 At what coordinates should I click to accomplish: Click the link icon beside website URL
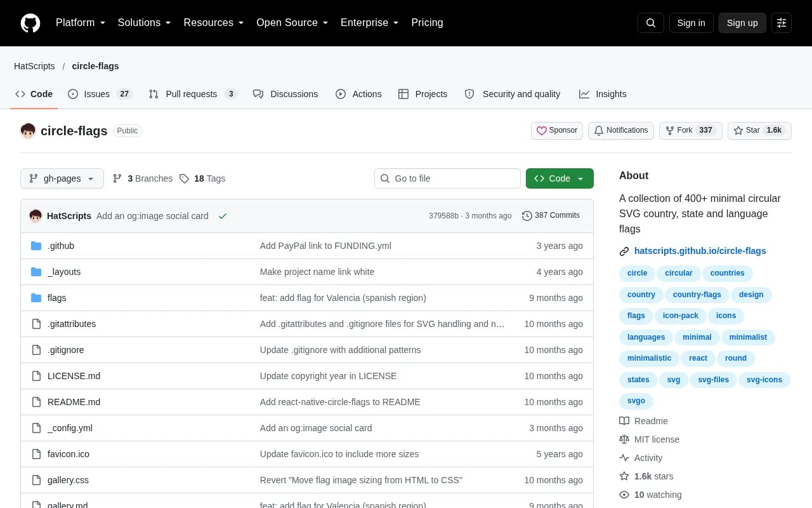624,251
